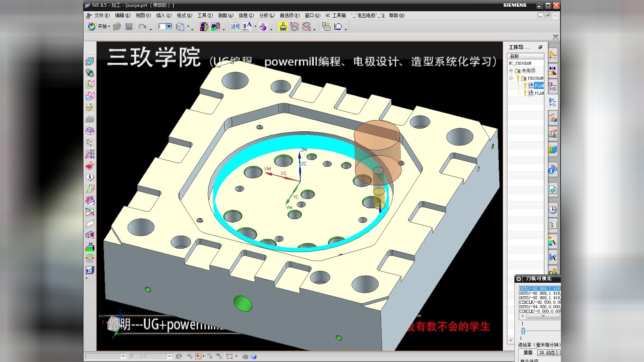This screenshot has width=644, height=362.
Task: Click the purple stamp block icon
Action: 263,27
